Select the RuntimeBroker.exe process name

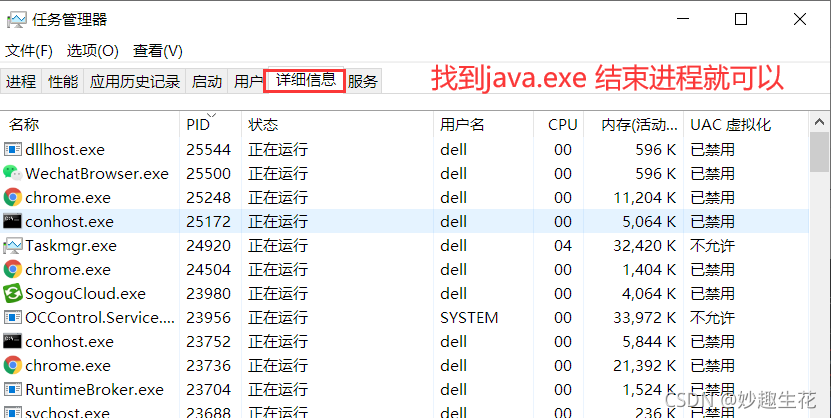coord(94,389)
